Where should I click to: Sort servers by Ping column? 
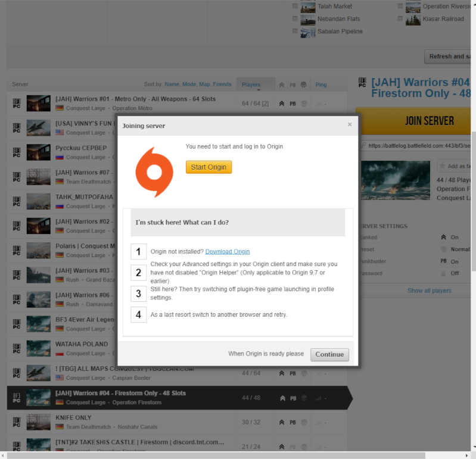(x=321, y=85)
